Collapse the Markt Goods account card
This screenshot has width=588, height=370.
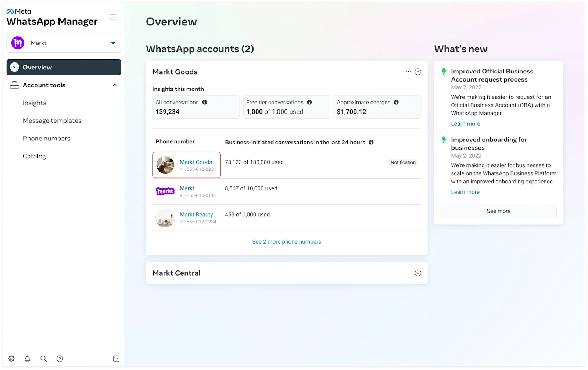point(418,72)
